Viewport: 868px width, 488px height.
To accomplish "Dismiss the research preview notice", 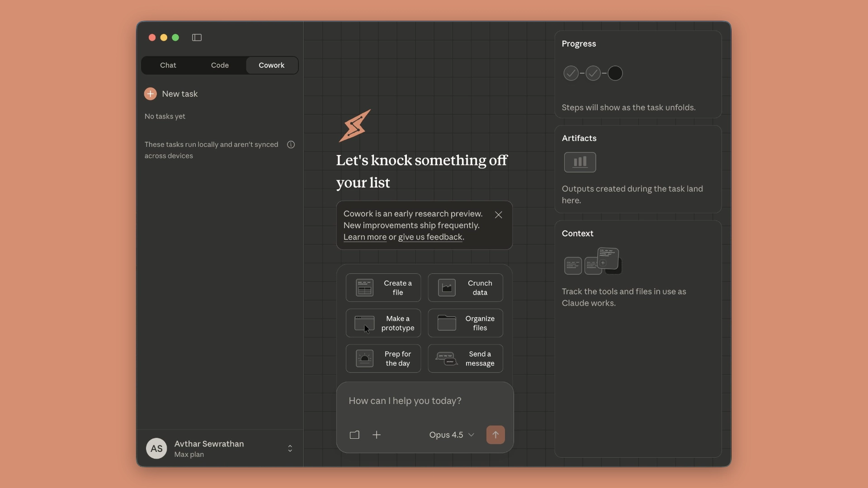I will [498, 215].
